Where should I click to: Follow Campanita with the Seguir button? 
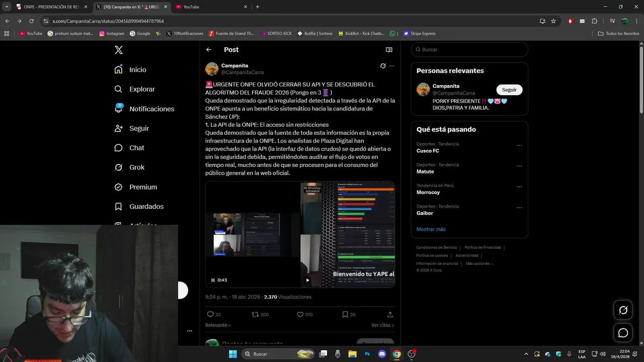pyautogui.click(x=509, y=89)
